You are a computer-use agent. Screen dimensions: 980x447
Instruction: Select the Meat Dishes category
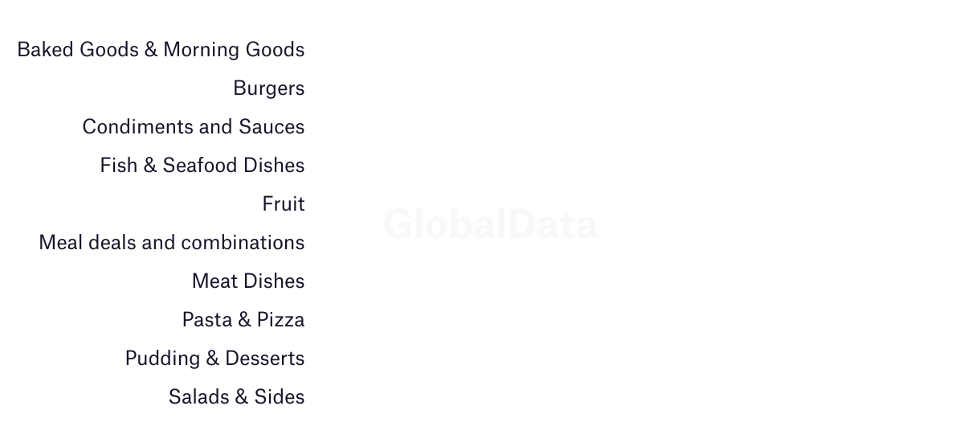tap(248, 281)
